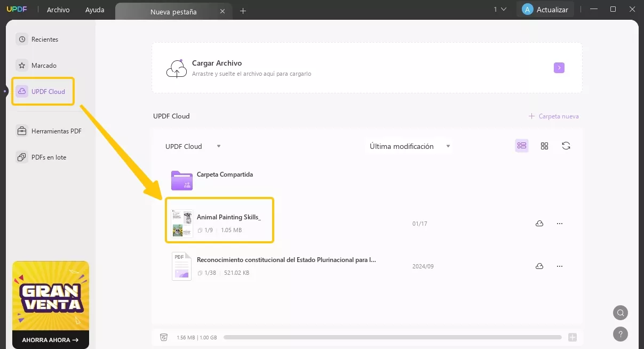Click the 2024/09 modification date

click(x=423, y=266)
